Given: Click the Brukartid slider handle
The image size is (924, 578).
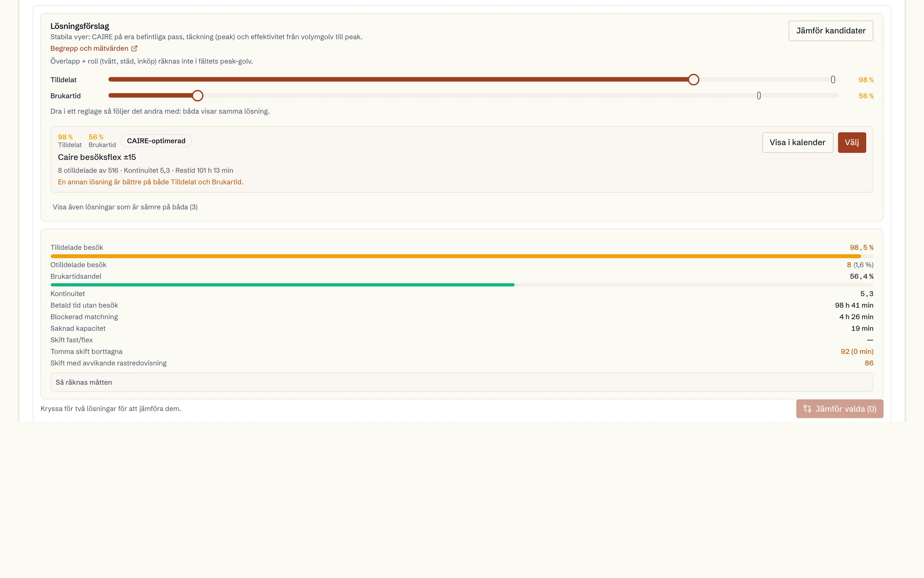Looking at the screenshot, I should pos(197,96).
